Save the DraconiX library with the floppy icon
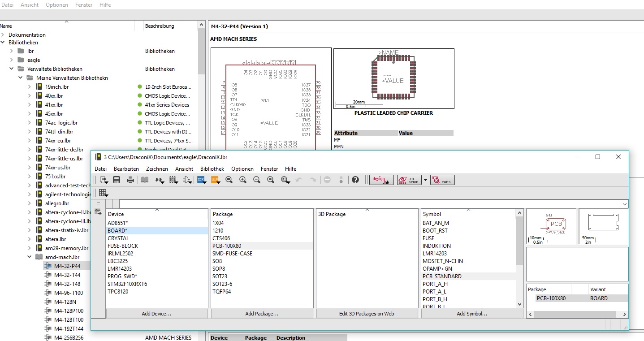The image size is (644, 341). [117, 180]
